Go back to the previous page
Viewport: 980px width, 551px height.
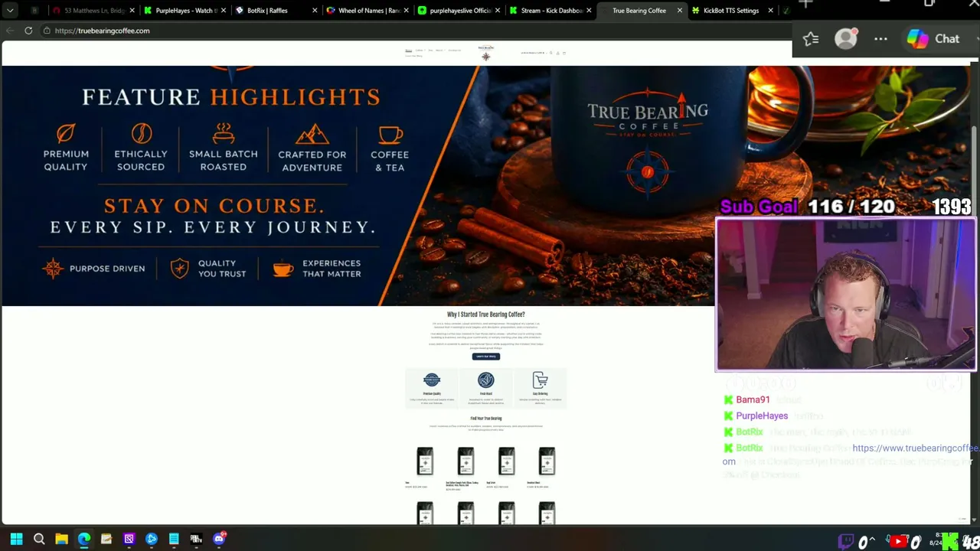[x=10, y=31]
